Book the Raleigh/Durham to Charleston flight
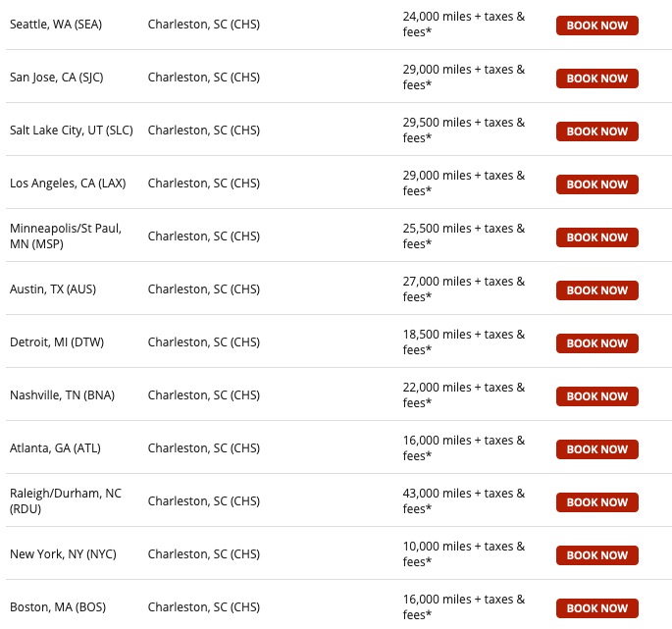This screenshot has width=672, height=629. (x=596, y=502)
